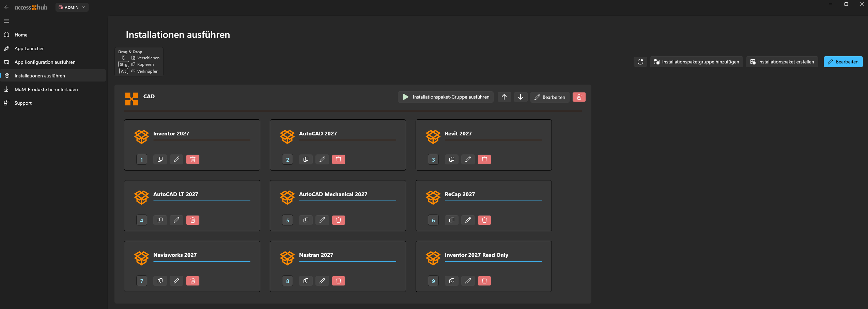This screenshot has height=309, width=868.
Task: Go back with the arrow in title bar
Action: (x=6, y=7)
